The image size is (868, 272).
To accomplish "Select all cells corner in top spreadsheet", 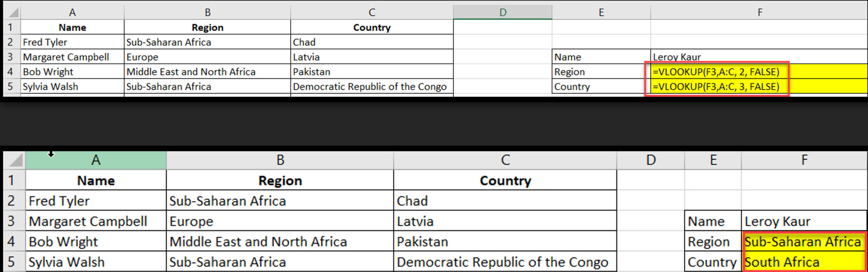I will (12, 12).
